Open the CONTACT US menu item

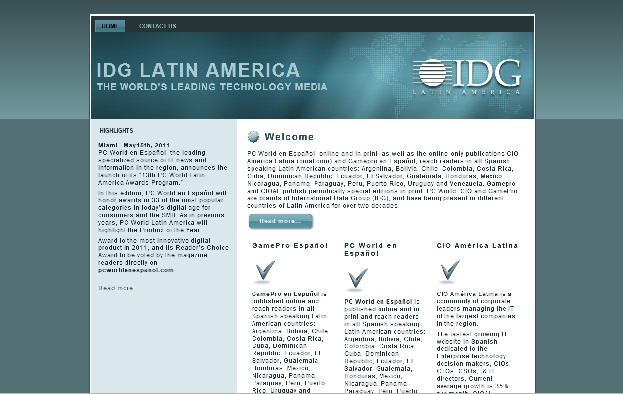click(x=157, y=26)
